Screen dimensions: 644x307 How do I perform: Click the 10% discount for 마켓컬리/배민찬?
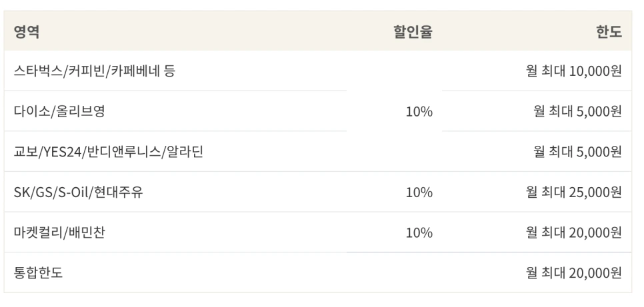point(419,232)
